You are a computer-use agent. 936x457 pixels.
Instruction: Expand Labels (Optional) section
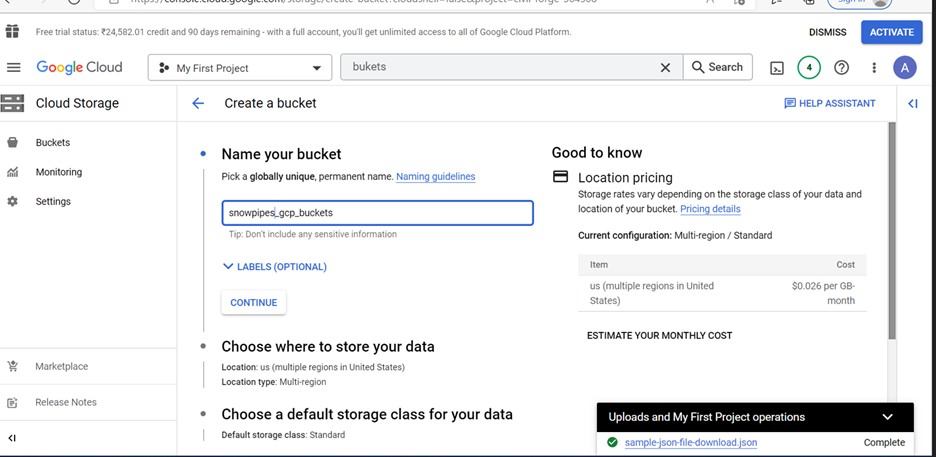pyautogui.click(x=275, y=267)
